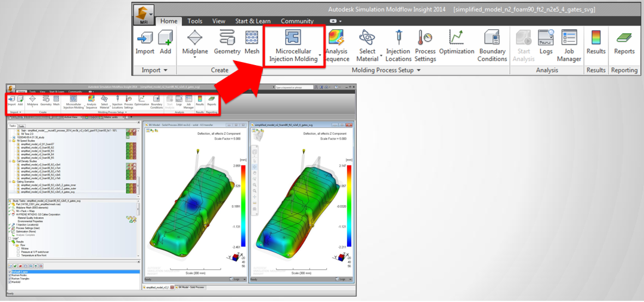Toggle the Manifold layer checkbox
Image resolution: width=644 pixels, height=302 pixels.
coord(10,282)
